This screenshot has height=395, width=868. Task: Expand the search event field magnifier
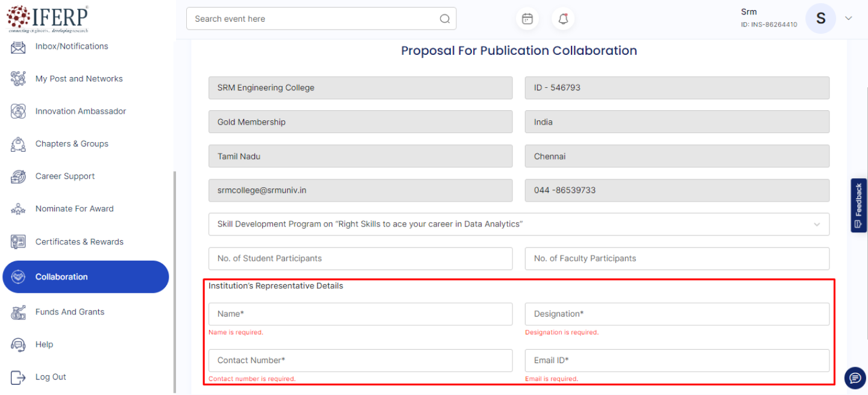445,19
